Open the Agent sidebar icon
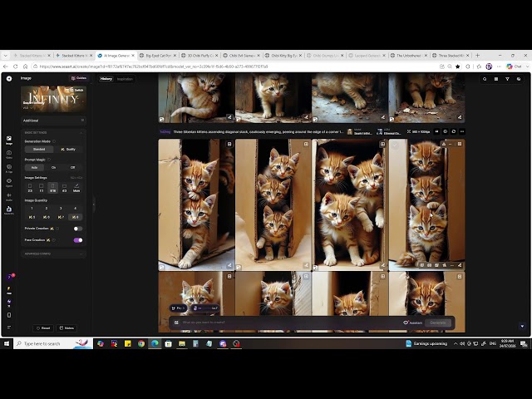532x399 pixels. pos(9,183)
